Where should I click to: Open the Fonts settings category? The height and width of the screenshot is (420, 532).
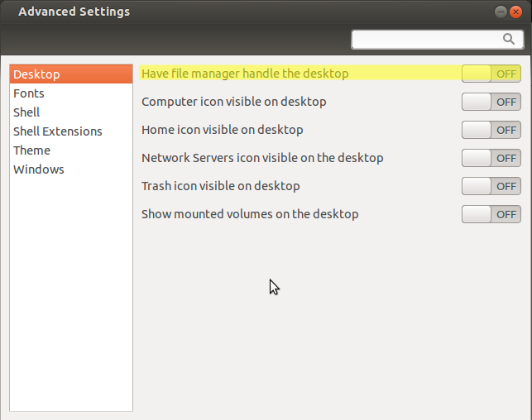(29, 93)
